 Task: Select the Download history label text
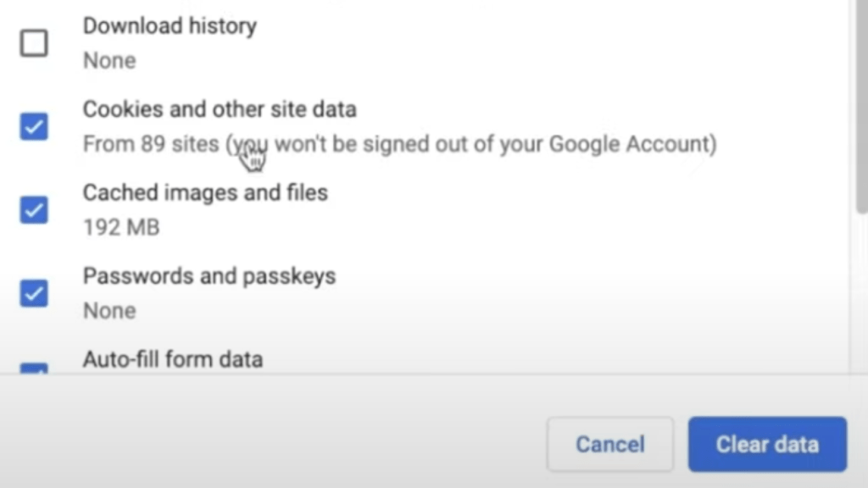pos(170,26)
